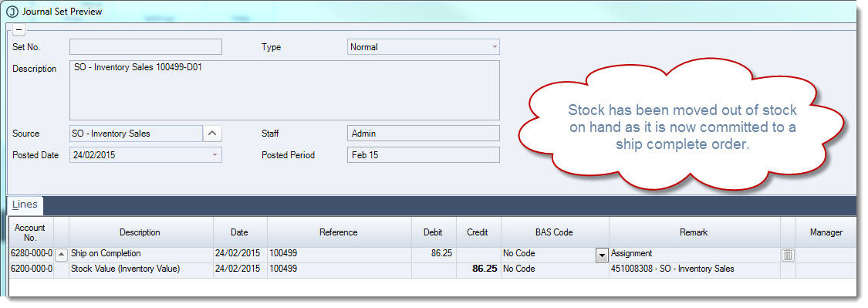This screenshot has height=308, width=868.
Task: Click the Remark column header
Action: pyautogui.click(x=694, y=232)
